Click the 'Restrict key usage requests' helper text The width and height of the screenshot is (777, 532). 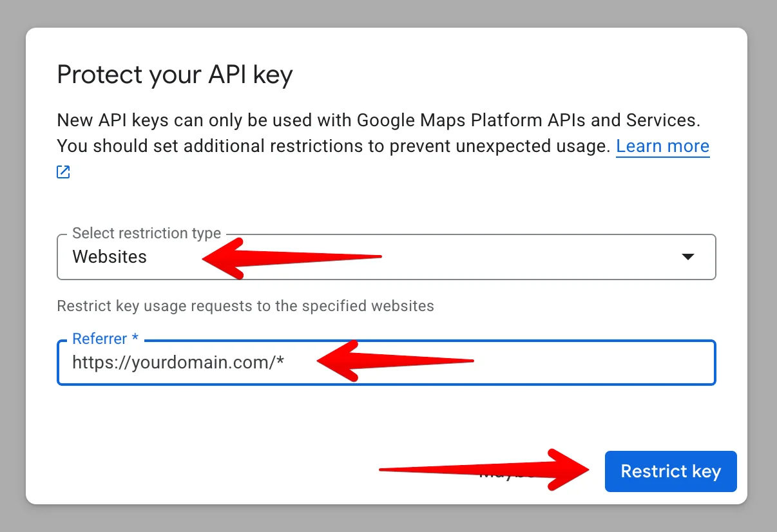[x=245, y=305]
